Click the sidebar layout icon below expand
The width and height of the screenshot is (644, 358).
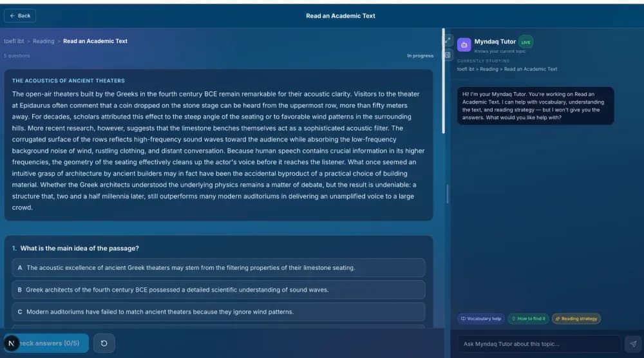click(x=448, y=55)
